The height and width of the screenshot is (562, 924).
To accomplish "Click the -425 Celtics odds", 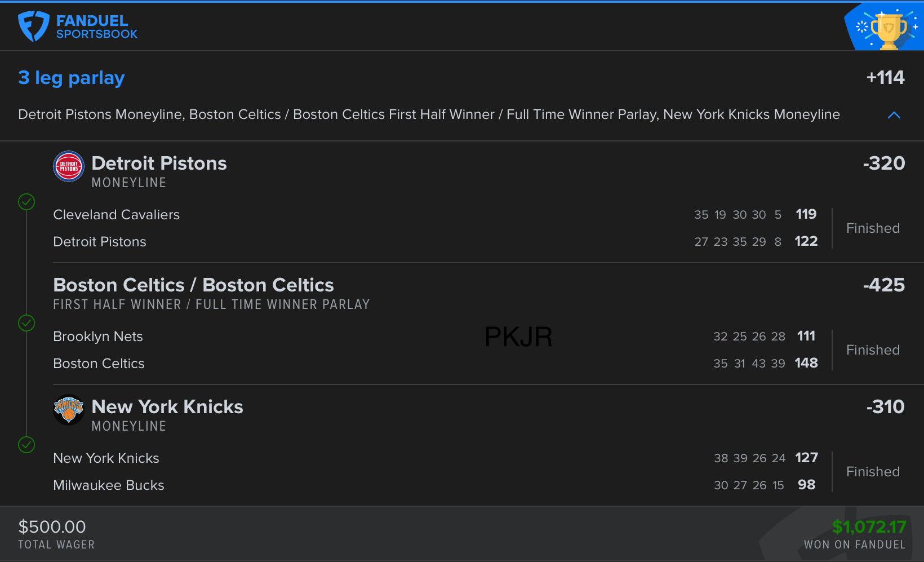I will tap(883, 285).
